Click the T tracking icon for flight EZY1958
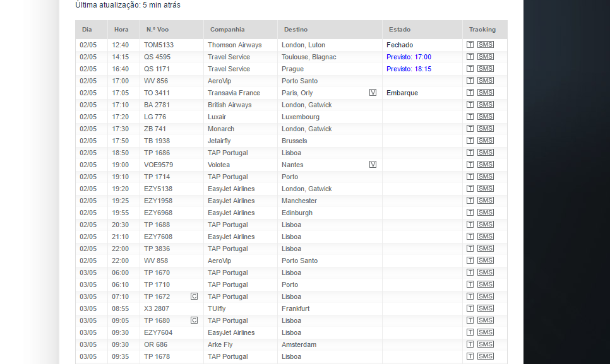 [x=470, y=201]
